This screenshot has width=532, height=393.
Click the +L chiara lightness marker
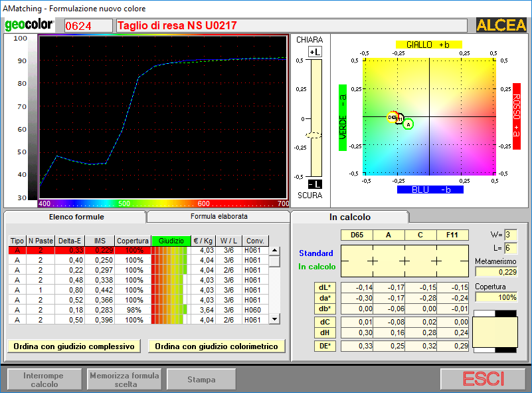tap(315, 52)
